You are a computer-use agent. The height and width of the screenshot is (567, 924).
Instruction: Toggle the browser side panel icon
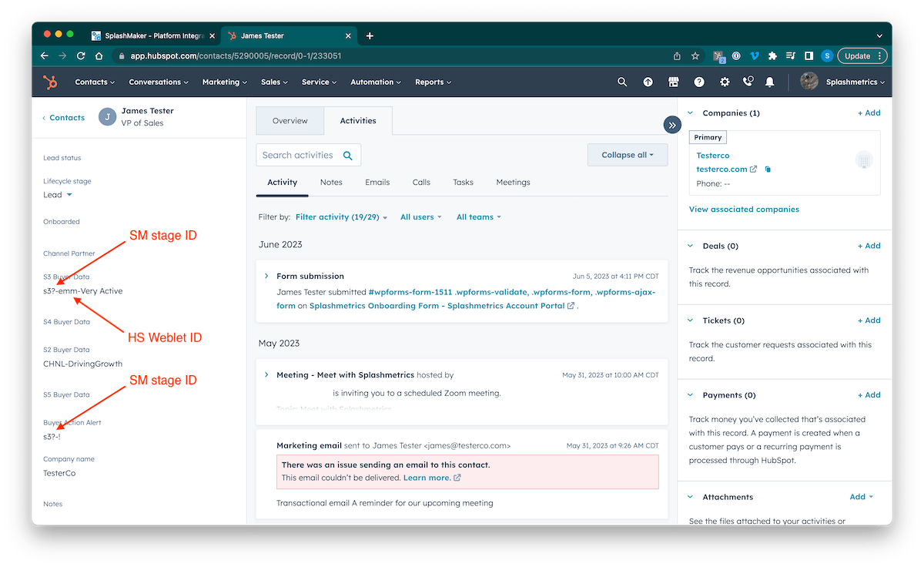point(809,55)
